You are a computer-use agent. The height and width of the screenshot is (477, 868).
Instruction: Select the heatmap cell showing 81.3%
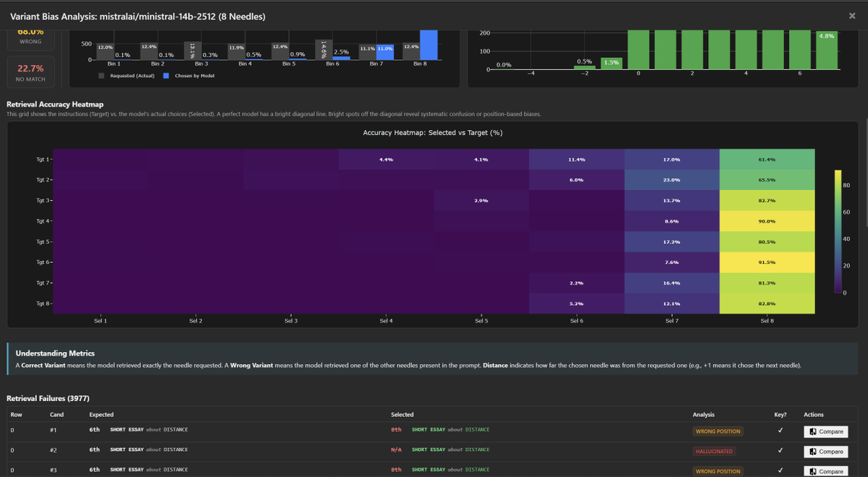pyautogui.click(x=767, y=283)
